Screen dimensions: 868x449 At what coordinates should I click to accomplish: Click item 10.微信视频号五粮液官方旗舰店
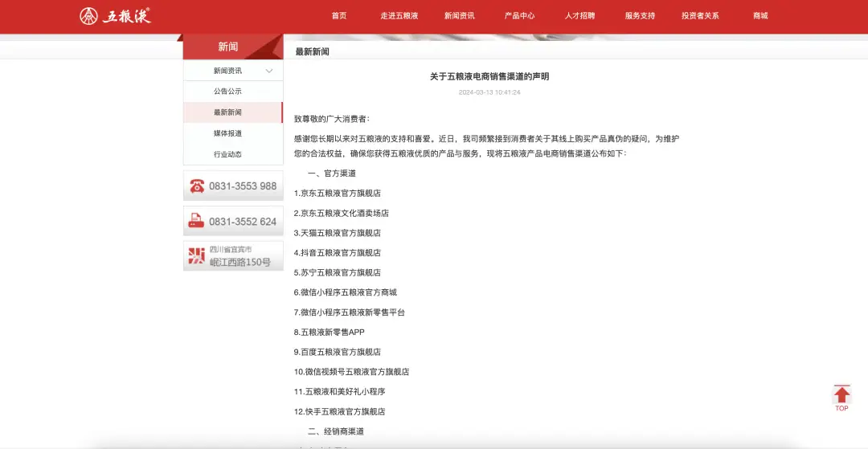tap(351, 372)
